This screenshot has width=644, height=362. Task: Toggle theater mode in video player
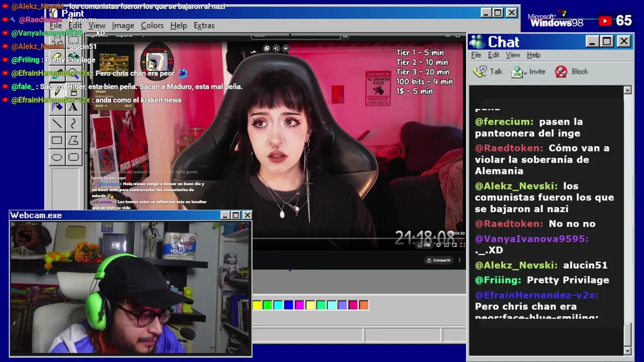(x=454, y=245)
